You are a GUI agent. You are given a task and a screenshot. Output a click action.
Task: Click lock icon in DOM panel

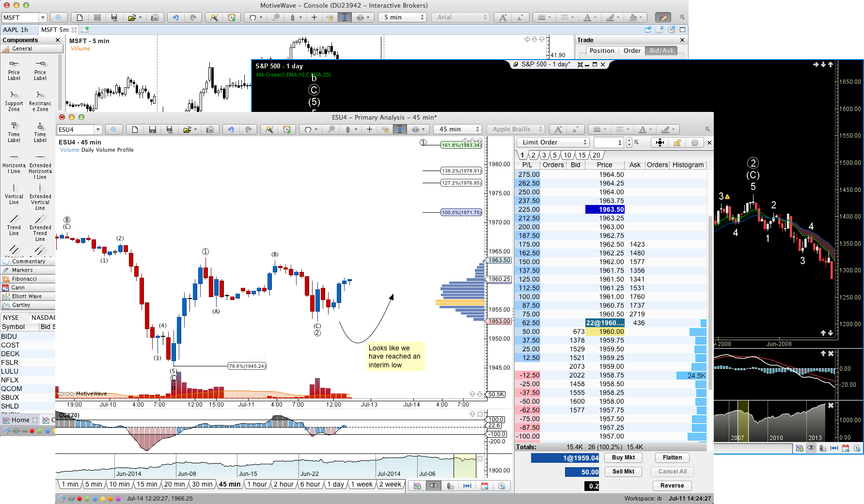(677, 142)
